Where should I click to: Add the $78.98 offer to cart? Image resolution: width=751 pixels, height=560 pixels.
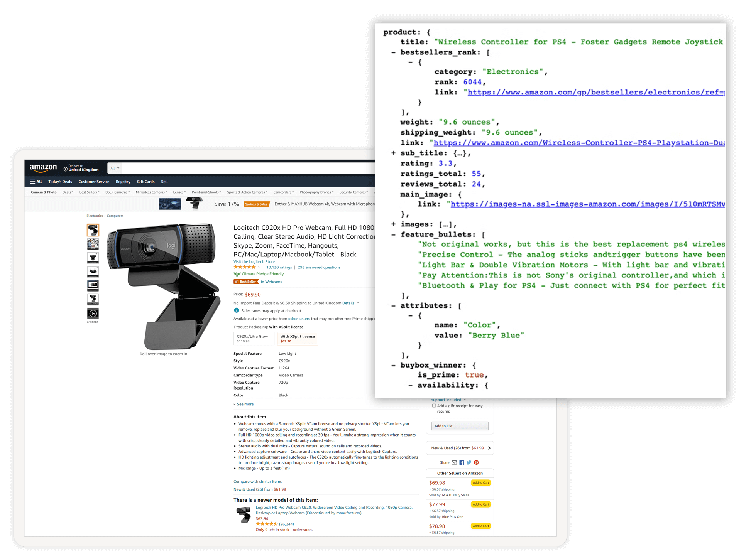[x=480, y=526]
